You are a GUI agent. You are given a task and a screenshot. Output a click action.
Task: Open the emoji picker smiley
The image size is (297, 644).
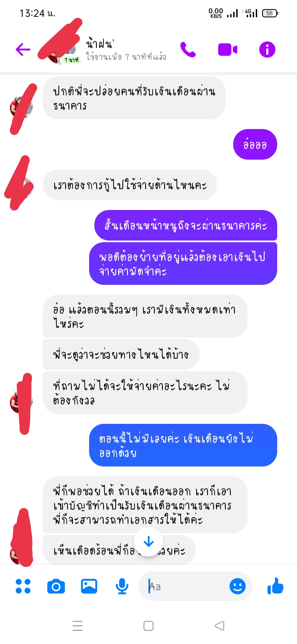click(238, 586)
